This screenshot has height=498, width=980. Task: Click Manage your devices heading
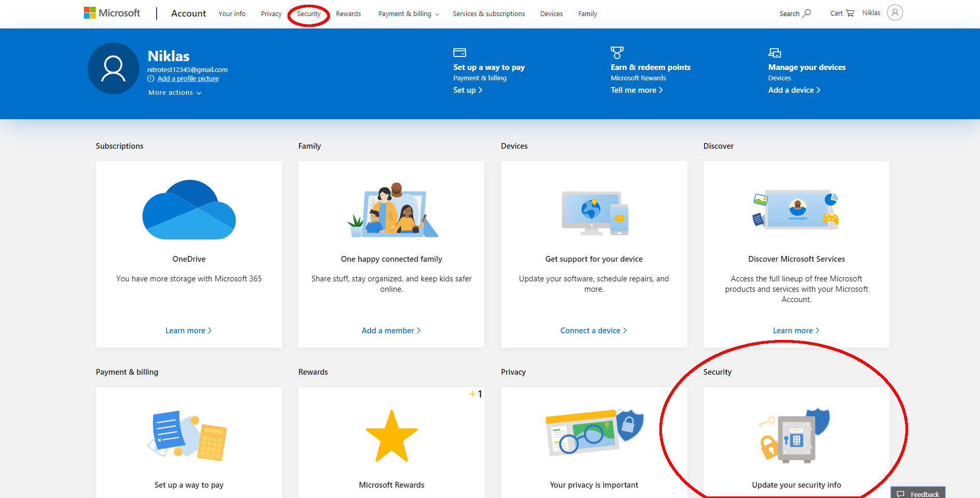point(807,67)
